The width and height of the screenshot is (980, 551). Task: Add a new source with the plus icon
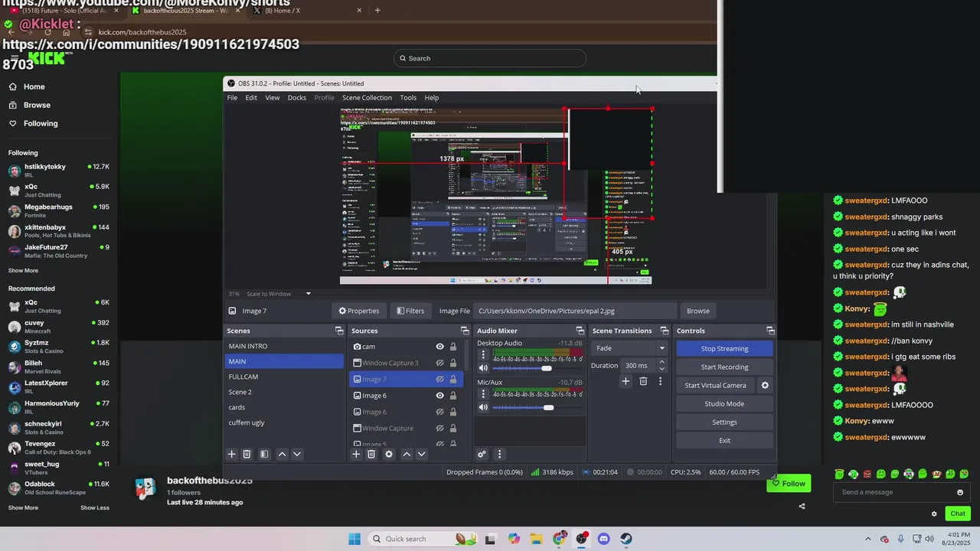coord(356,454)
